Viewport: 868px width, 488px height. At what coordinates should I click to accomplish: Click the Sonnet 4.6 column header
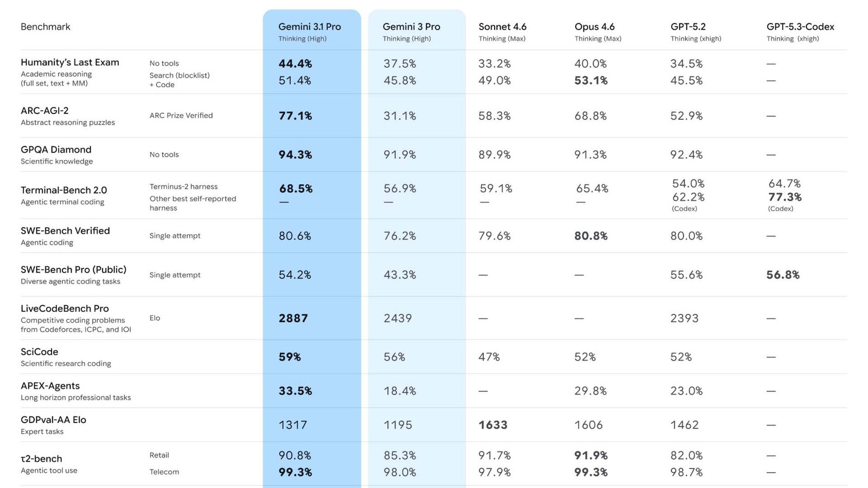point(502,27)
